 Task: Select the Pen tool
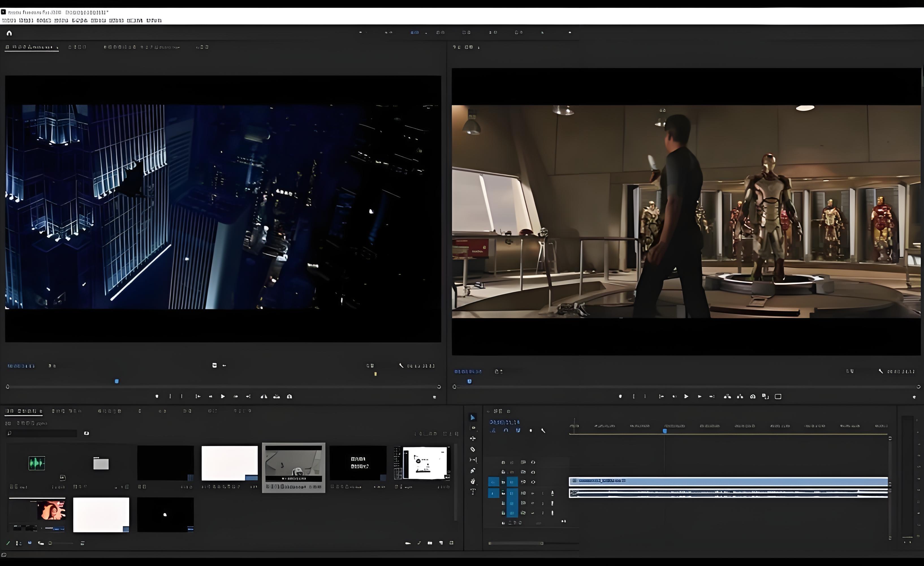click(473, 471)
